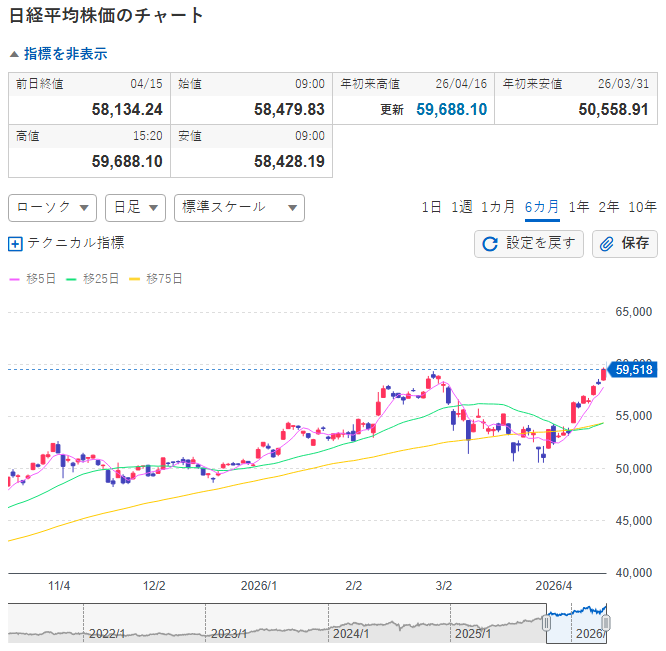Open the 標準スケール scale dropdown
666x651 pixels.
click(239, 208)
